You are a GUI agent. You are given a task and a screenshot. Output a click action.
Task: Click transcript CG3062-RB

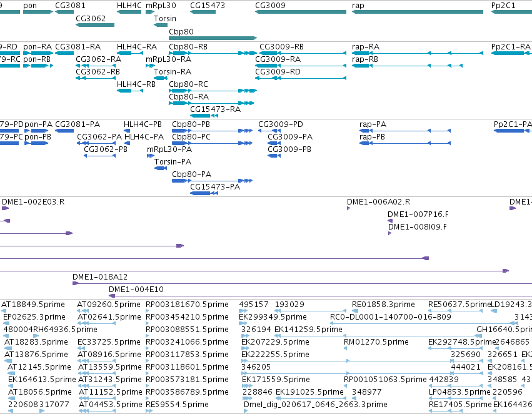[x=98, y=72]
